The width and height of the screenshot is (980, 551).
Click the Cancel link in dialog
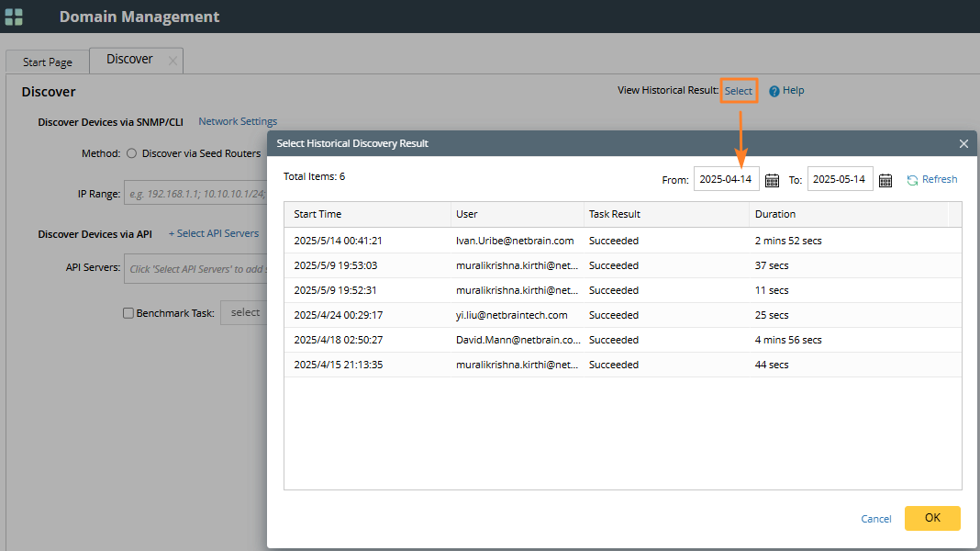click(x=876, y=519)
